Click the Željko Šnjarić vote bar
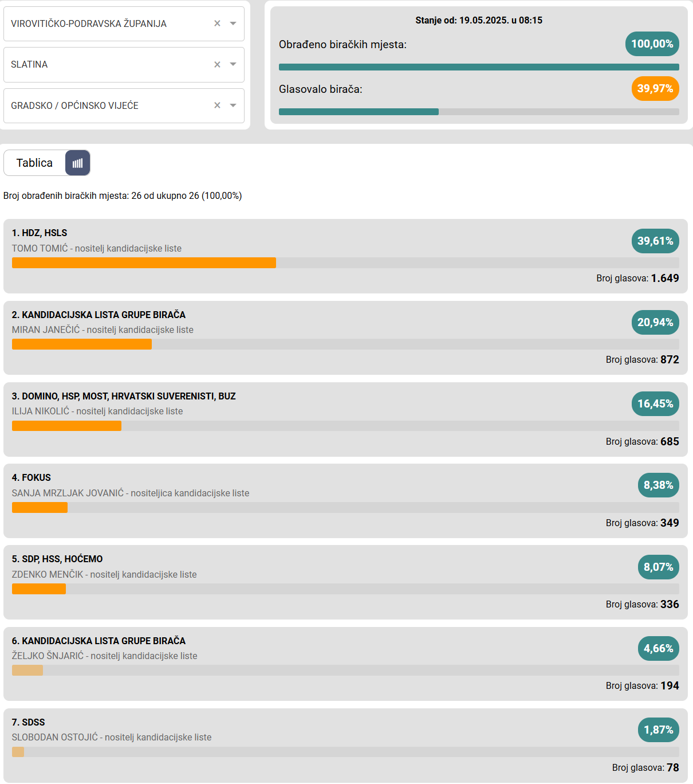The height and width of the screenshot is (784, 693). tap(27, 671)
